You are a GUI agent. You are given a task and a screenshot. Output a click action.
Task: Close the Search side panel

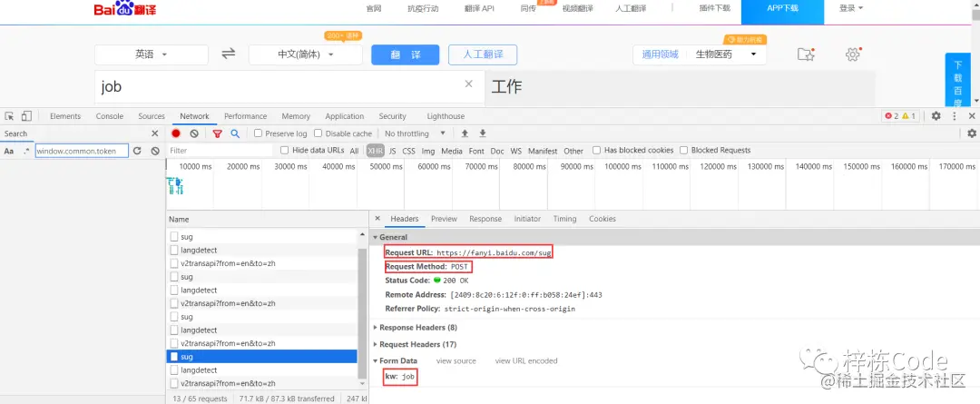click(155, 133)
